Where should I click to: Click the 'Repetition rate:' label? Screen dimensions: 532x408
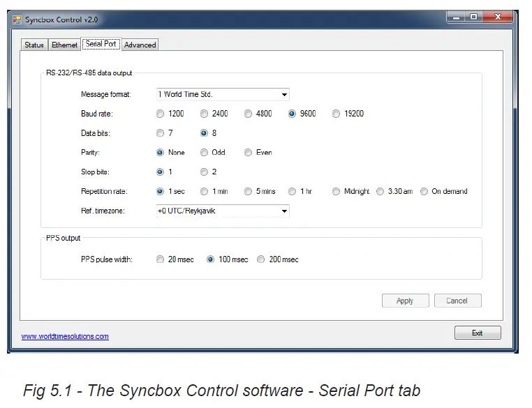tap(104, 192)
